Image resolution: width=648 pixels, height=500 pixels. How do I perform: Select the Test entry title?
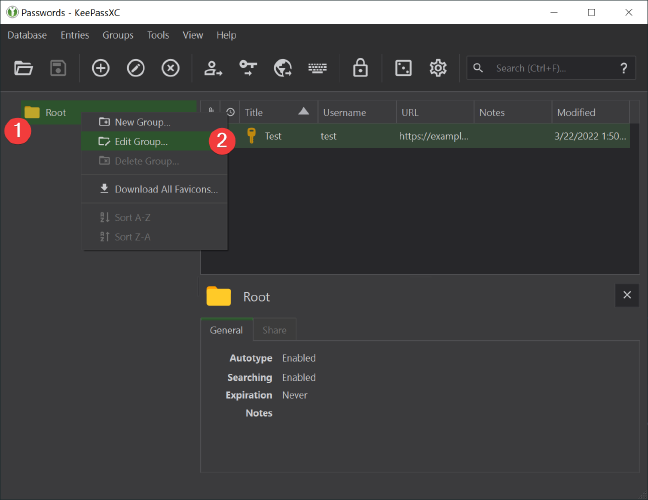click(x=273, y=136)
